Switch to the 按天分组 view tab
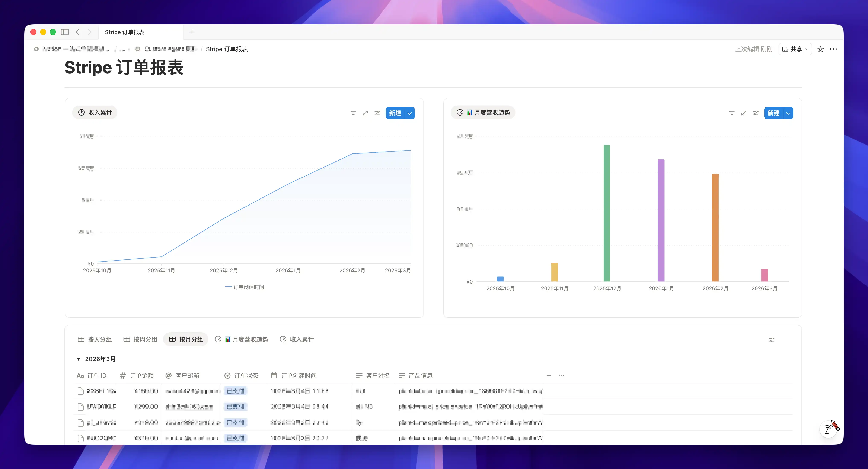The image size is (868, 469). point(95,339)
